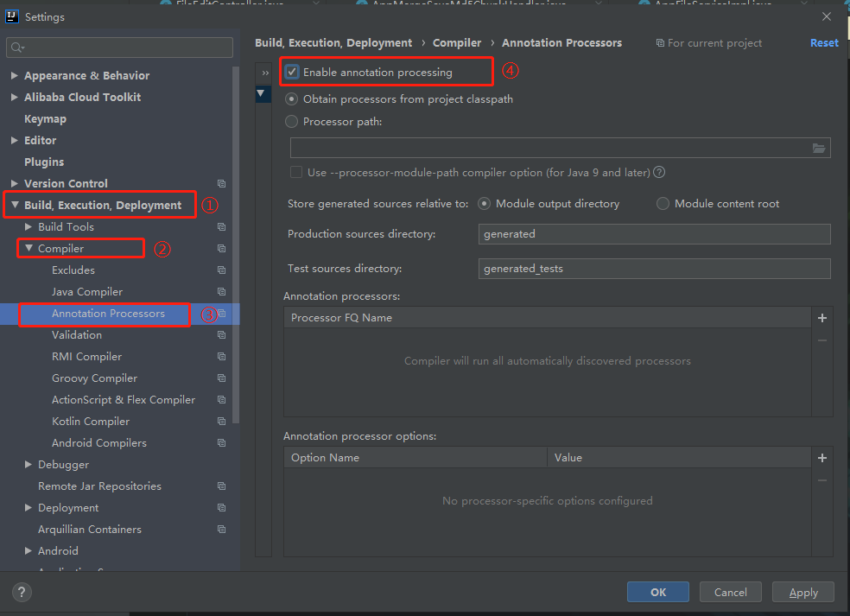Choose Module content root option
The width and height of the screenshot is (850, 616).
click(x=663, y=204)
